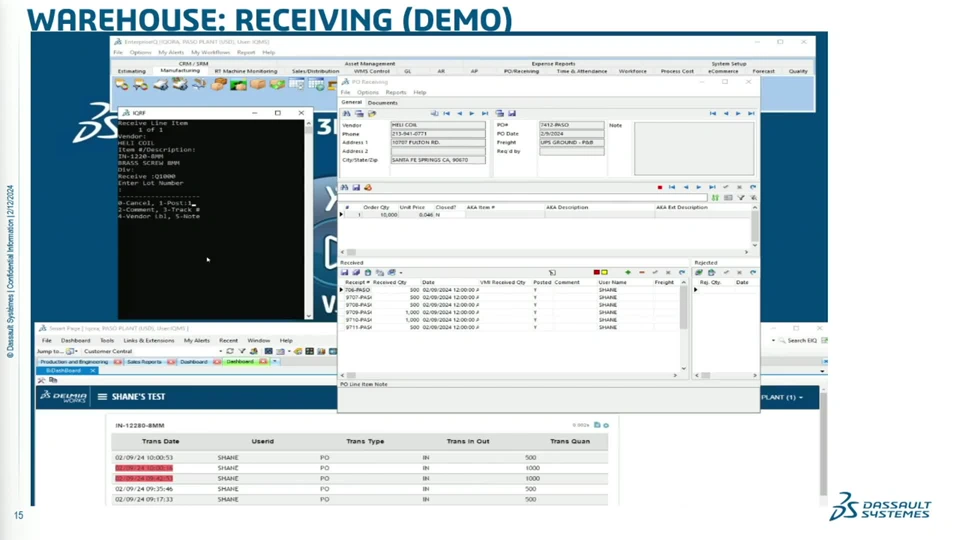Click the Freight field showing UPS GROUND
The width and height of the screenshot is (960, 540).
[x=571, y=142]
